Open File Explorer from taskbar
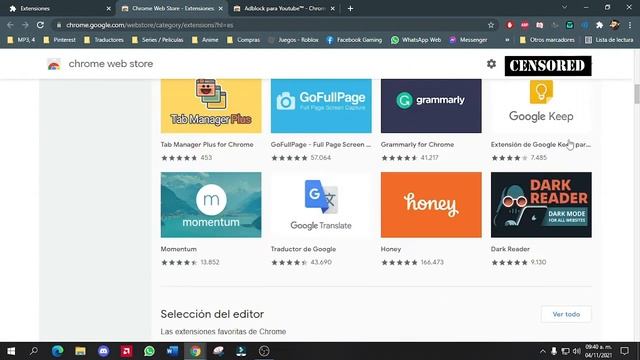Screen dimensions: 640x360 click(x=80, y=351)
